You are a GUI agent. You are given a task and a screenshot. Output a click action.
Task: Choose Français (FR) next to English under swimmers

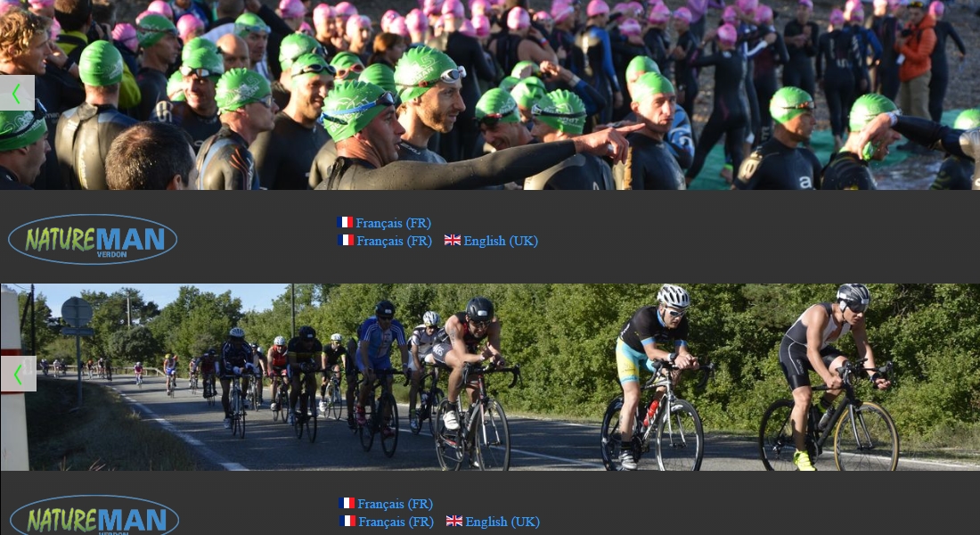(x=395, y=241)
